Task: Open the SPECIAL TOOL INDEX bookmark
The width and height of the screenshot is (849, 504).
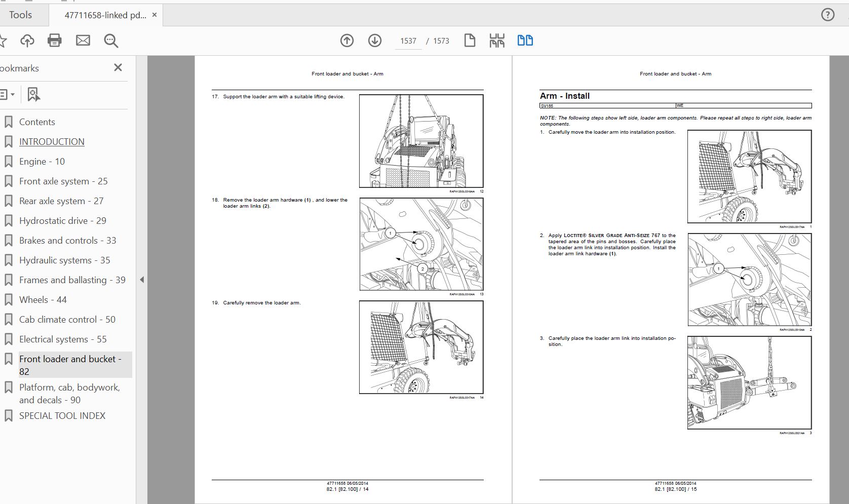Action: (x=62, y=416)
